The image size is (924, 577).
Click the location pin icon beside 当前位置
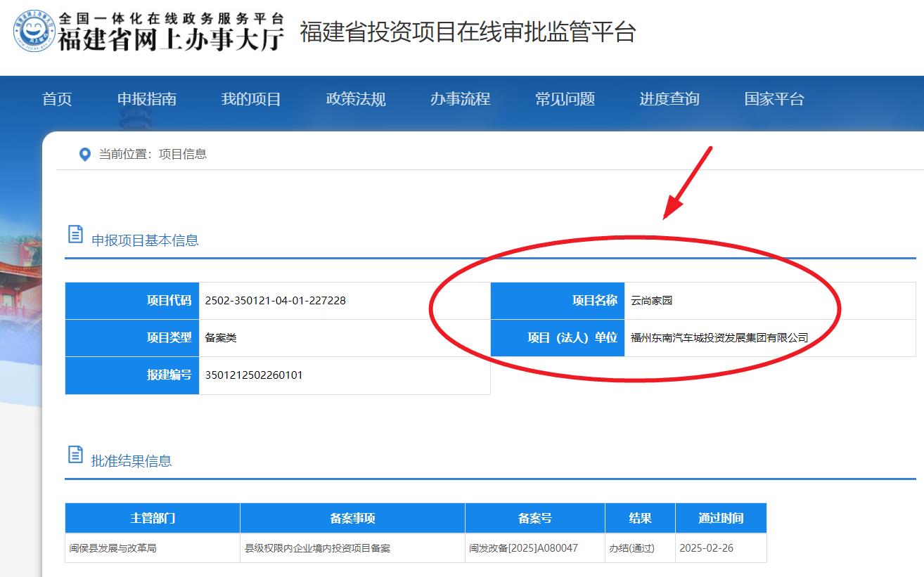(x=85, y=155)
